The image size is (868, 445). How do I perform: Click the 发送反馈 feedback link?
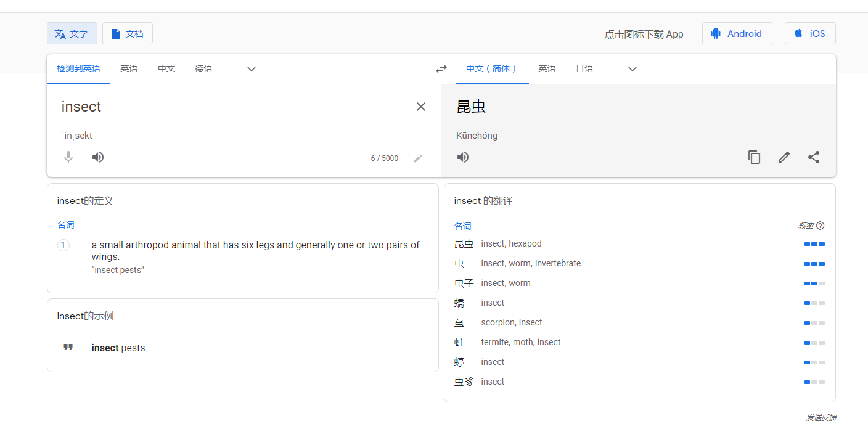click(x=821, y=418)
